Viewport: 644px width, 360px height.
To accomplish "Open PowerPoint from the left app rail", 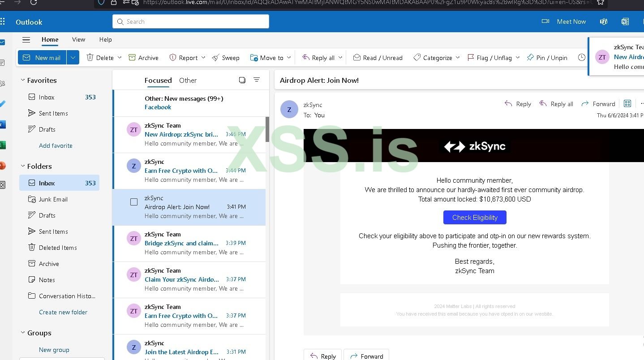I will coord(3,165).
